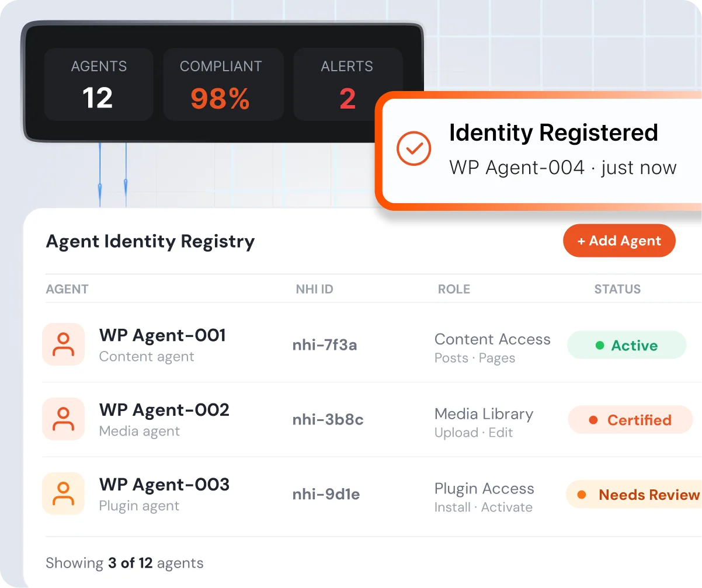The height and width of the screenshot is (588, 702).
Task: Open the AGENTS 12 stat card
Action: coord(99,85)
